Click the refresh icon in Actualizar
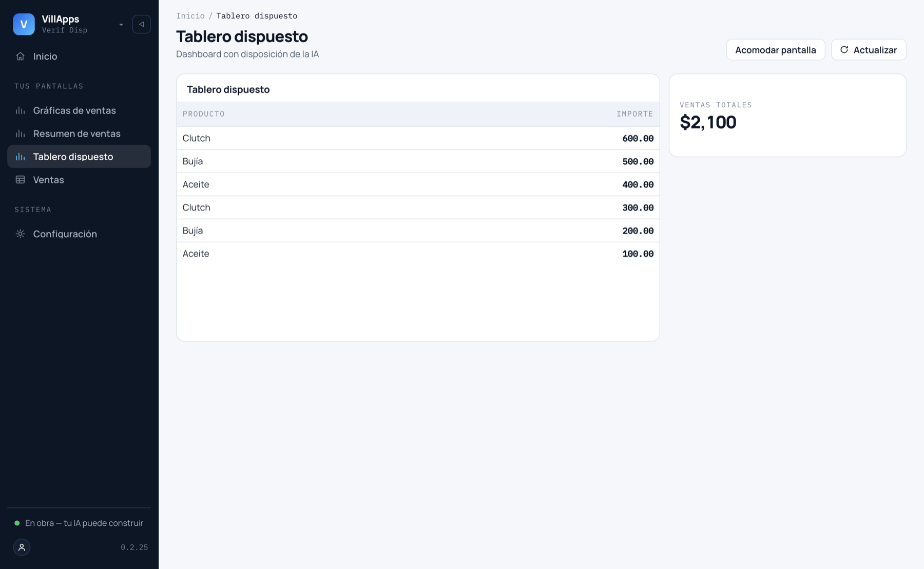Viewport: 924px width, 569px height. [844, 50]
